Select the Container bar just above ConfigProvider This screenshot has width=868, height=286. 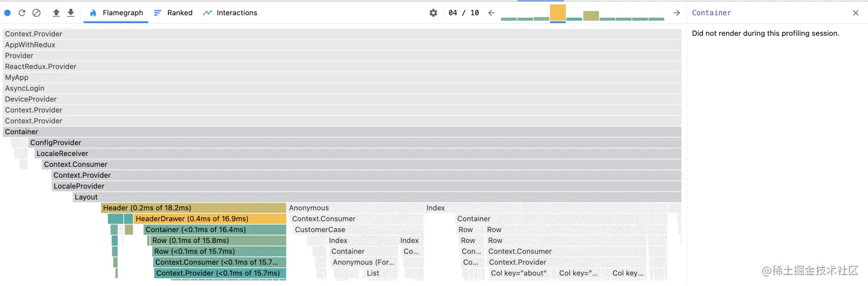point(342,132)
